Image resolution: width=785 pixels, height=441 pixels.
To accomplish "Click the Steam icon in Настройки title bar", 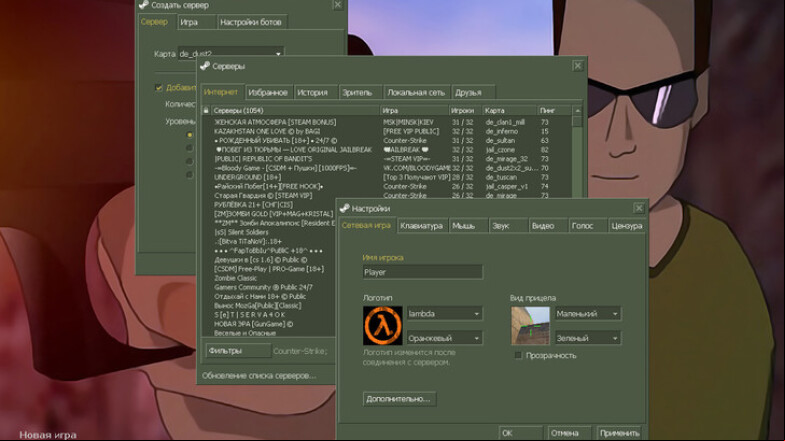I will [344, 208].
